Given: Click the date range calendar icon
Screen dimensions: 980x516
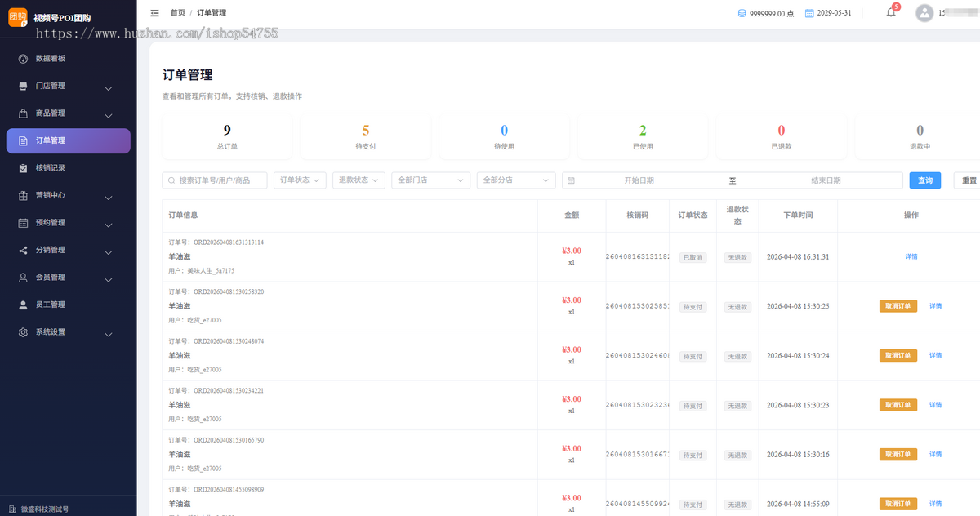Looking at the screenshot, I should (x=571, y=180).
